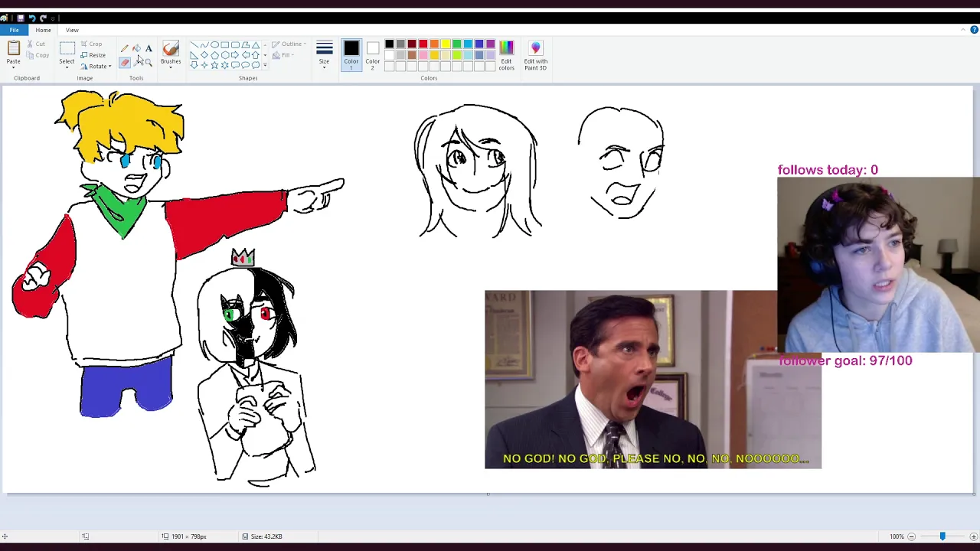Select the Fill with color bucket tool
The image size is (980, 551).
136,48
